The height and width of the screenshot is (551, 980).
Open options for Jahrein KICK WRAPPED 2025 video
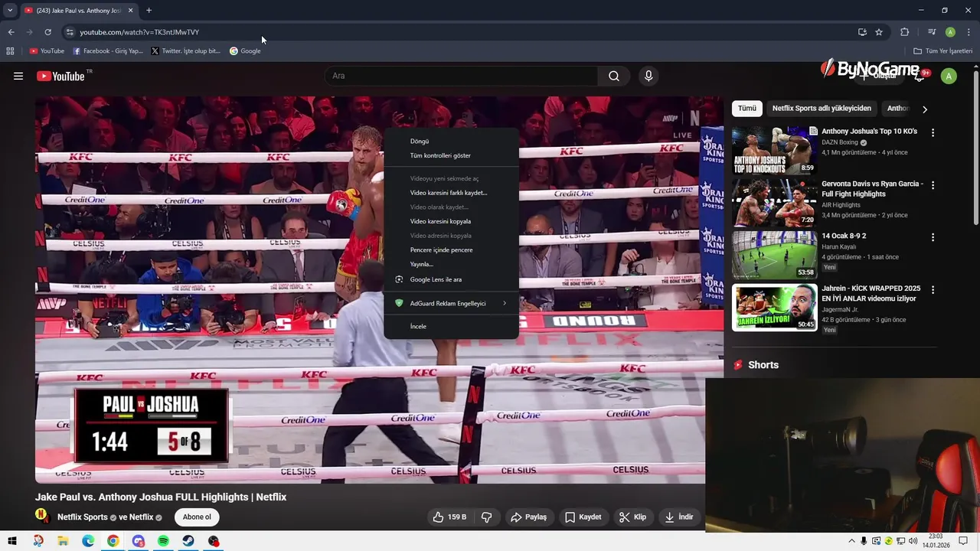[933, 290]
